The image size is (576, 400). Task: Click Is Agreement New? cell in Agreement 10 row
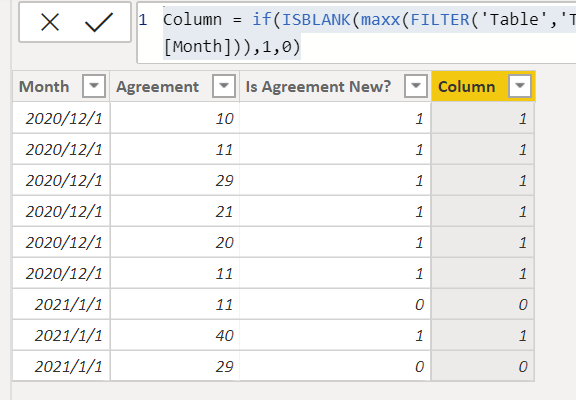(x=335, y=118)
